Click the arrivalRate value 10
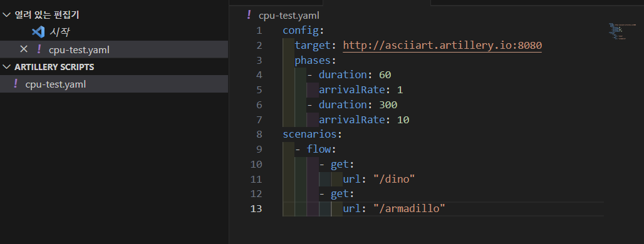Screen dimensions: 644x244 [x=403, y=119]
